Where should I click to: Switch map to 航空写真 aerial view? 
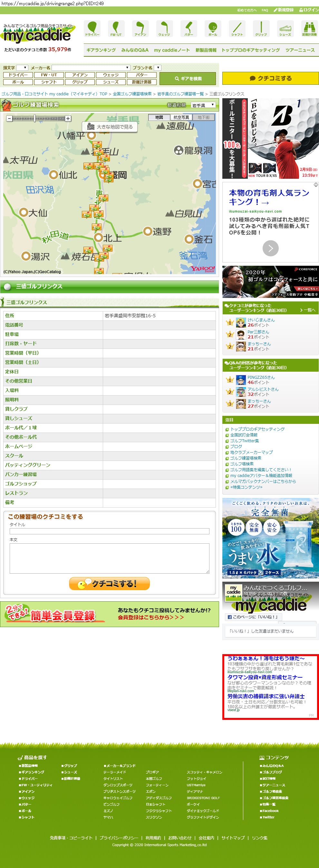(181, 117)
